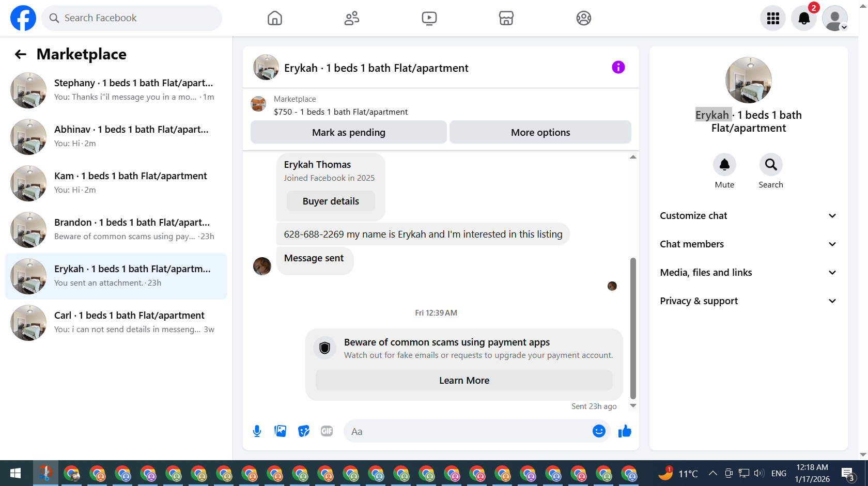Click the $750 Marketplace listing link

340,112
